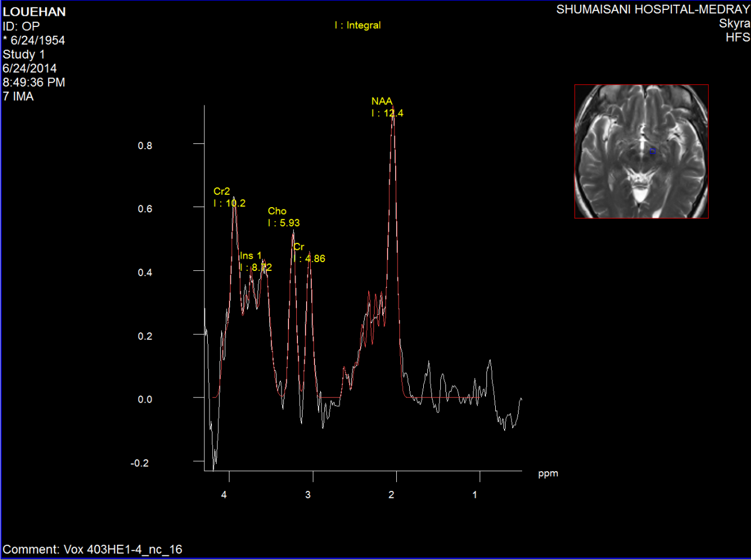Click patient name LOUEHAN
Screen dimensions: 751x560
[35, 12]
